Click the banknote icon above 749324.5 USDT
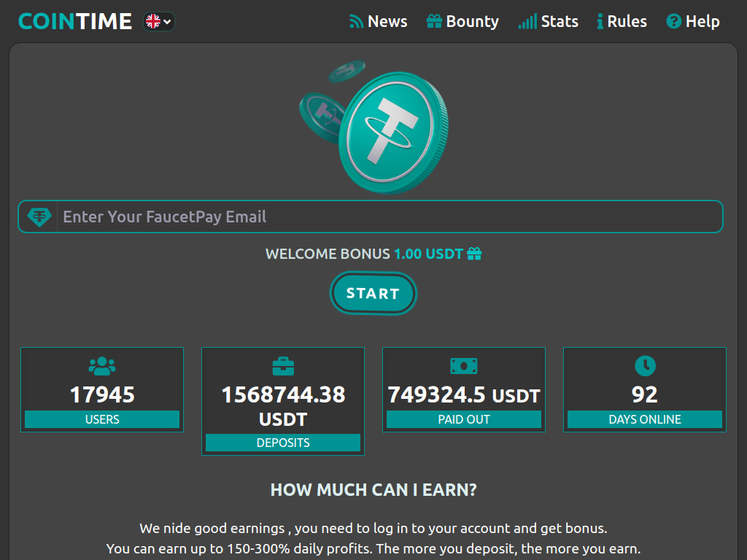Viewport: 747px width, 560px height. pos(463,365)
